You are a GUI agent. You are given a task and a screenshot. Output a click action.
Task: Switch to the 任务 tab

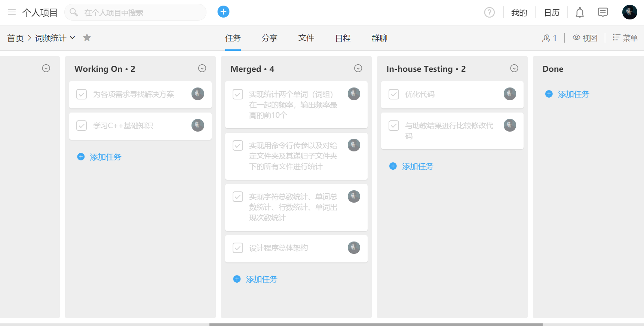click(x=233, y=38)
